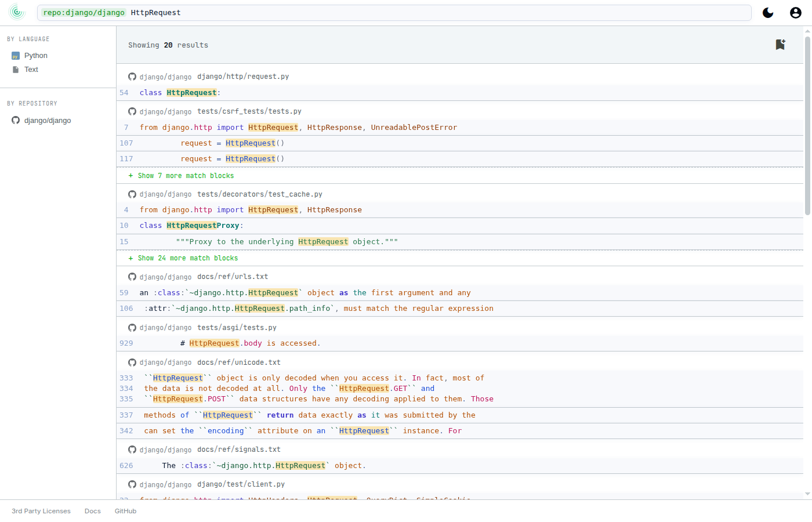Open file django/http/request.py
The width and height of the screenshot is (812, 522).
tap(243, 77)
